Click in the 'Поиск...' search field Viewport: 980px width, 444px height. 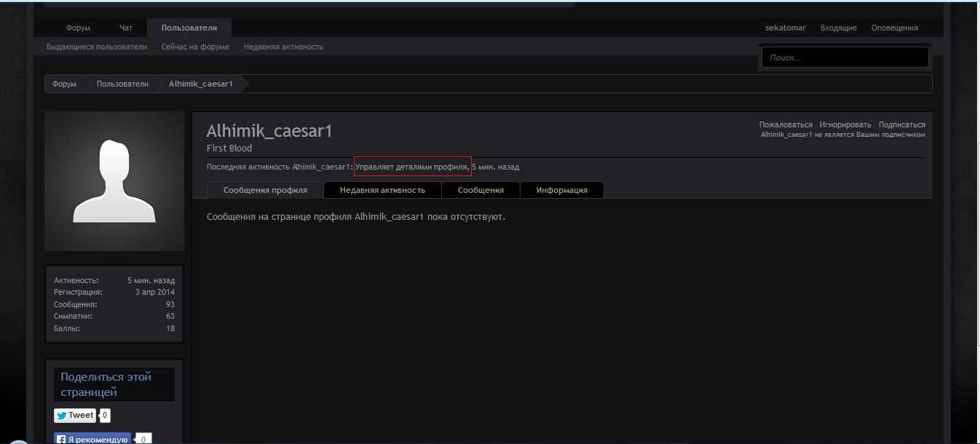pos(845,58)
